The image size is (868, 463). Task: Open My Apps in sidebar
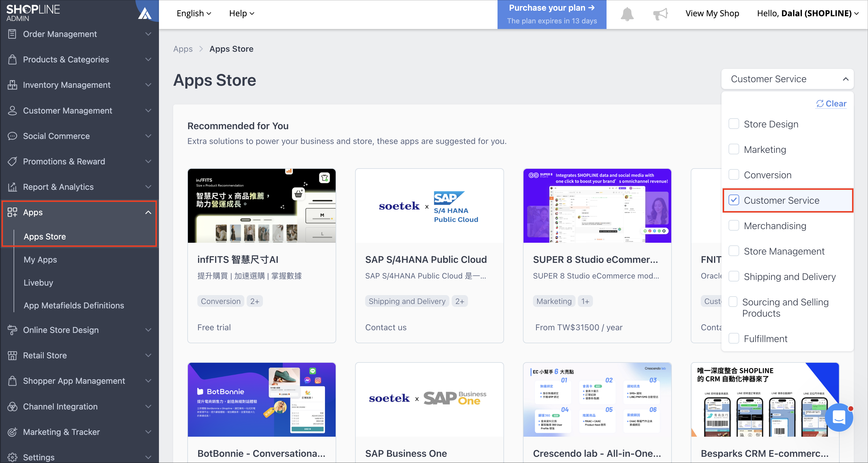tap(40, 260)
